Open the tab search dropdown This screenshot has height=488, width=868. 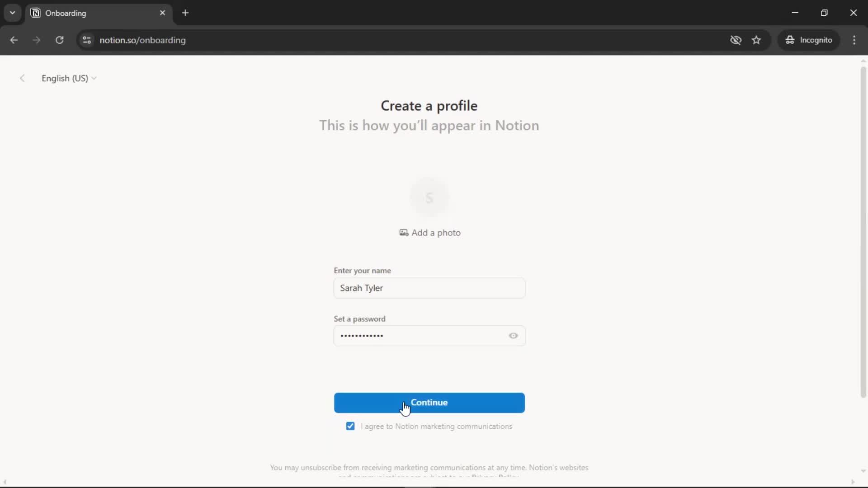(13, 13)
